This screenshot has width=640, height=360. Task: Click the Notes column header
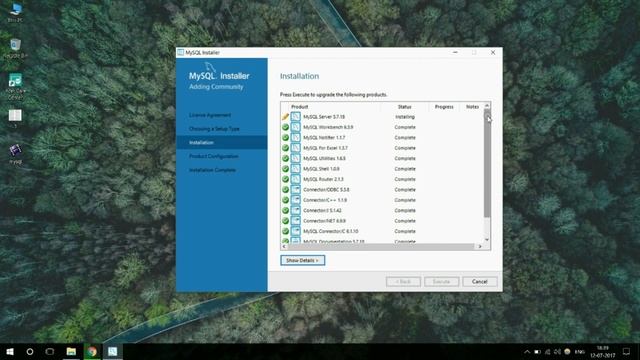[472, 107]
